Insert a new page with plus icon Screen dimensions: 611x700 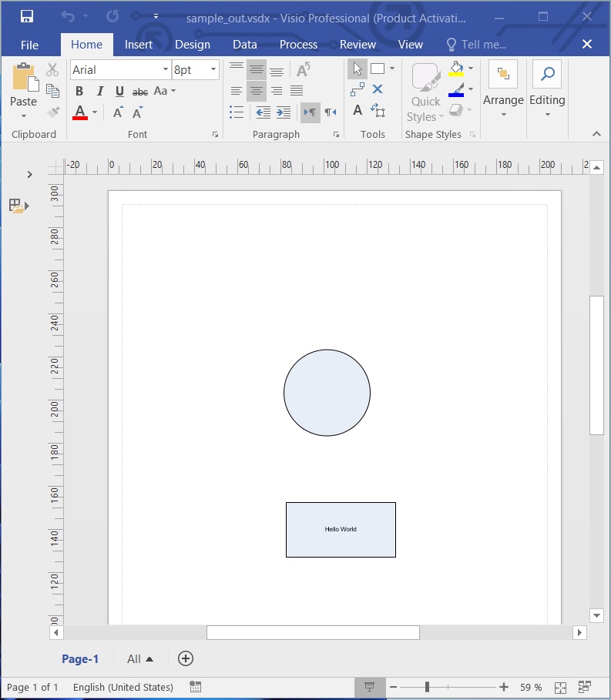coord(186,658)
